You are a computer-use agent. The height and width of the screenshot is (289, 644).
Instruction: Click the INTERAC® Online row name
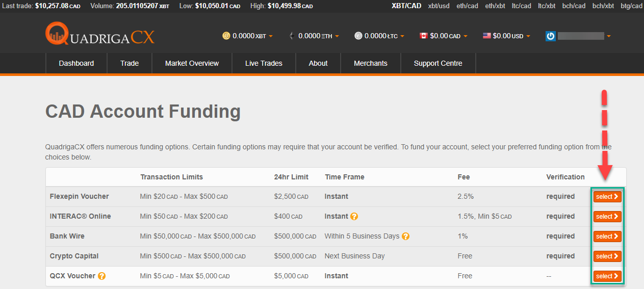click(x=80, y=216)
